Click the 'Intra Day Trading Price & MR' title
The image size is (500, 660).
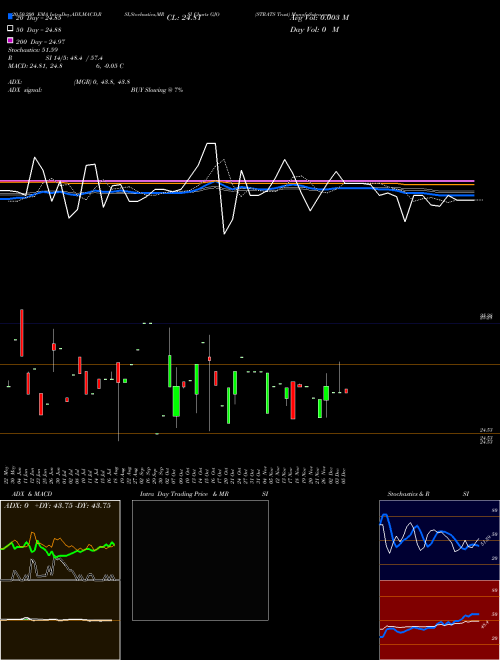[184, 494]
